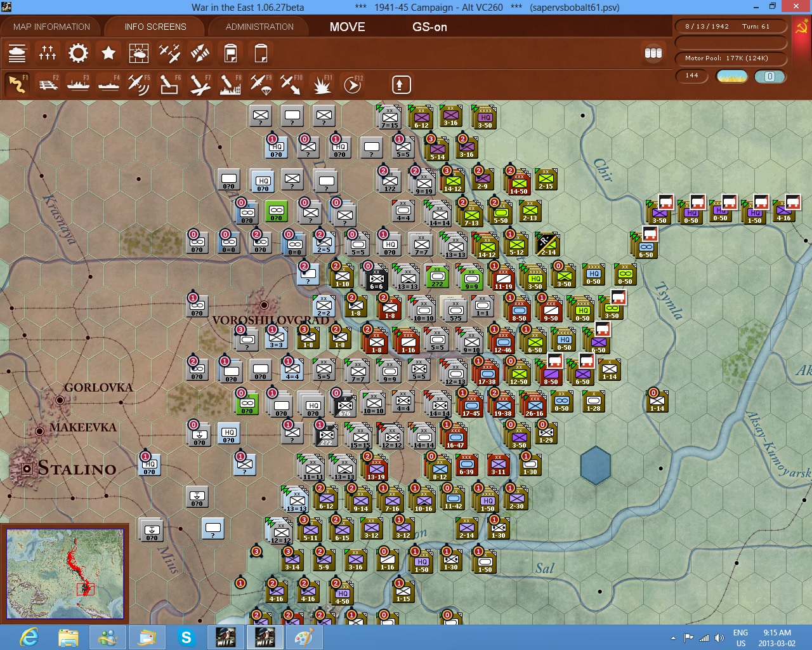Select the unit counter labeled 14-50
812x650 pixels.
point(518,182)
